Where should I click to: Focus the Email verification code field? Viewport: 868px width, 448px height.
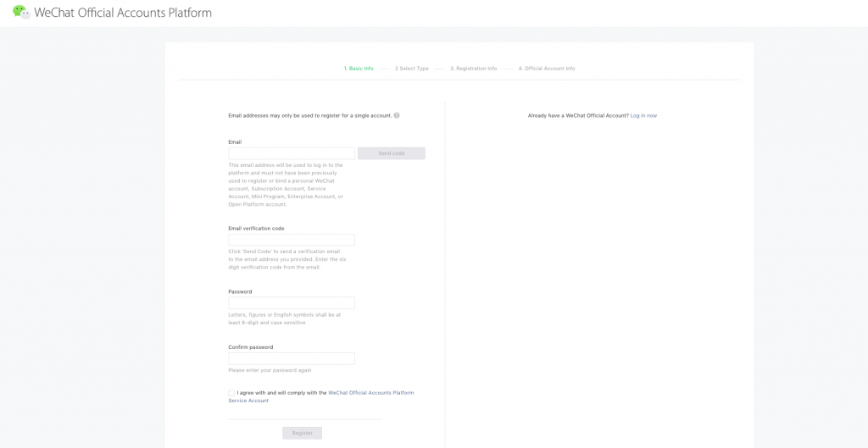292,240
